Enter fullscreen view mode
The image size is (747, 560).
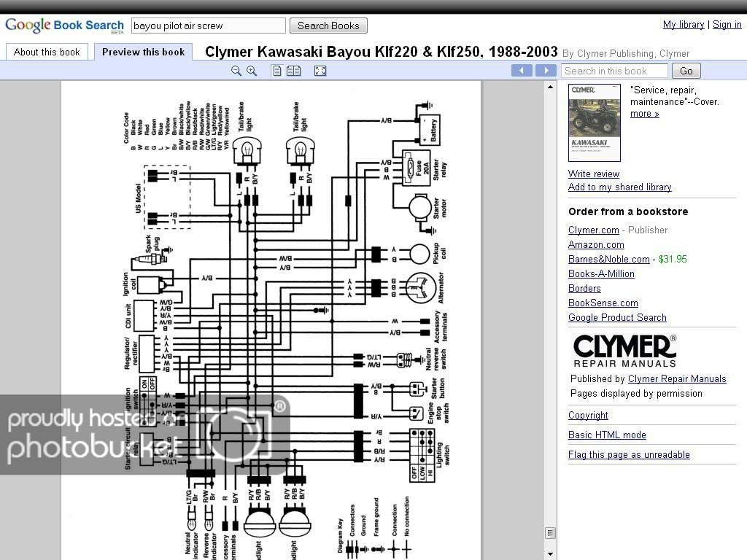coord(320,71)
